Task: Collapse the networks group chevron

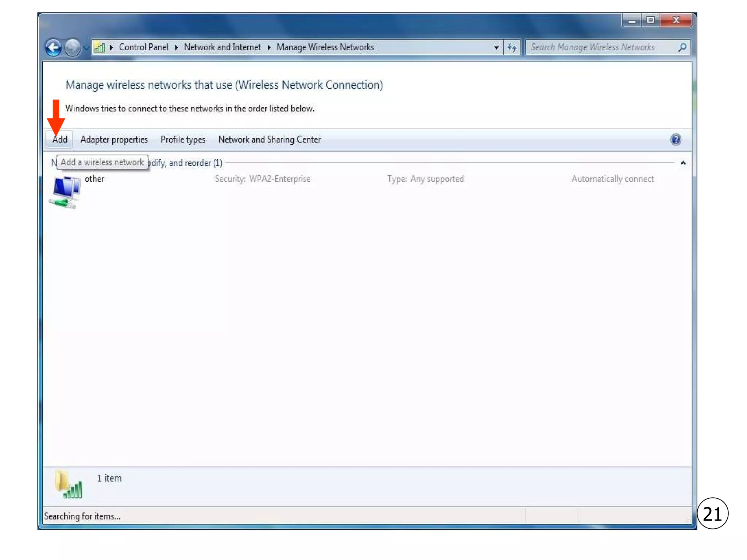Action: tap(683, 163)
